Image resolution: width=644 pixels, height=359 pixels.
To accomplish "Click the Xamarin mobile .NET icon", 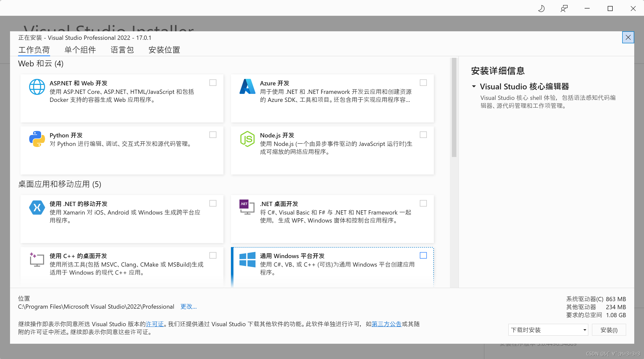I will tap(37, 207).
